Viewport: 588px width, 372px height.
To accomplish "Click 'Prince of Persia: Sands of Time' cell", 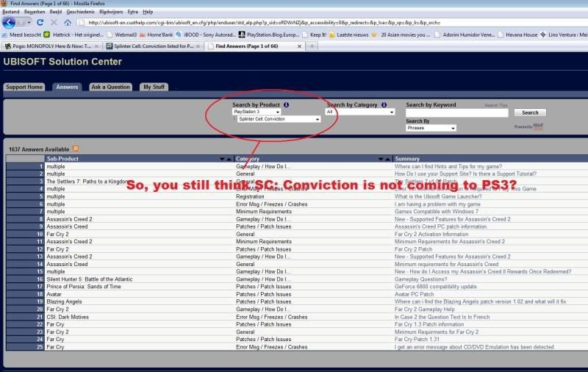I will 84,287.
